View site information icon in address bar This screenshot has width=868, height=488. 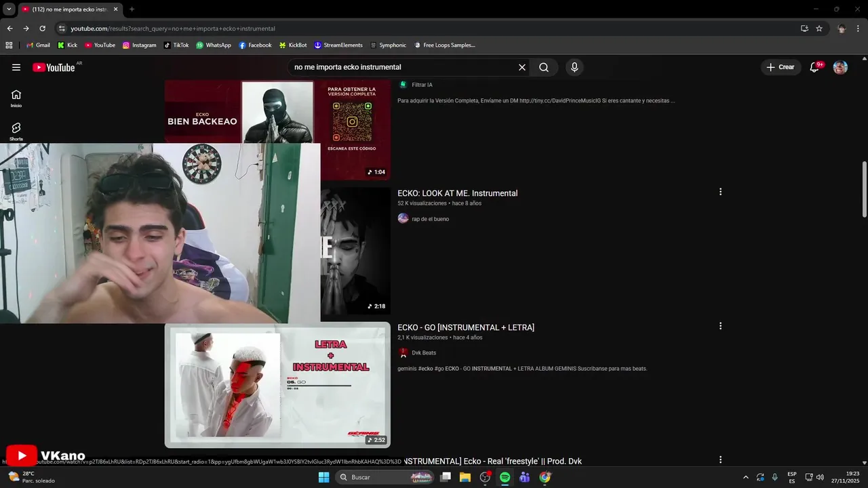pyautogui.click(x=62, y=28)
